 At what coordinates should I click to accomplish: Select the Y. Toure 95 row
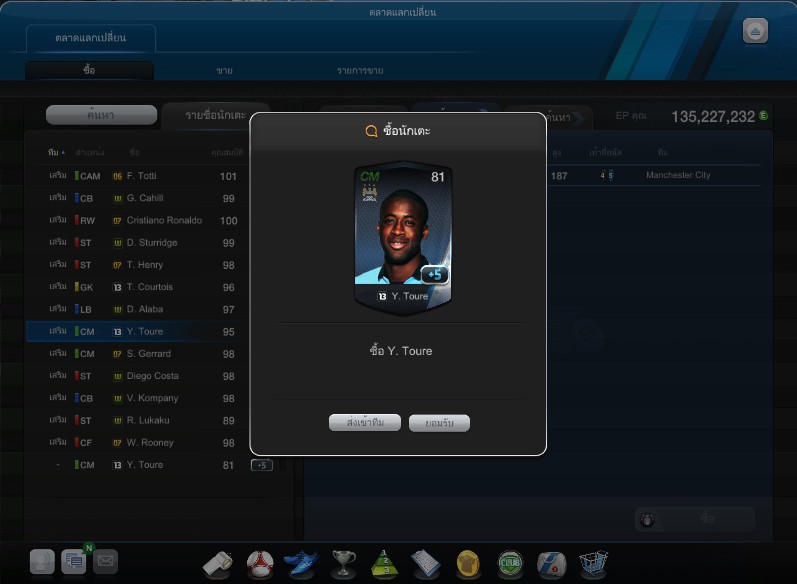pos(138,331)
